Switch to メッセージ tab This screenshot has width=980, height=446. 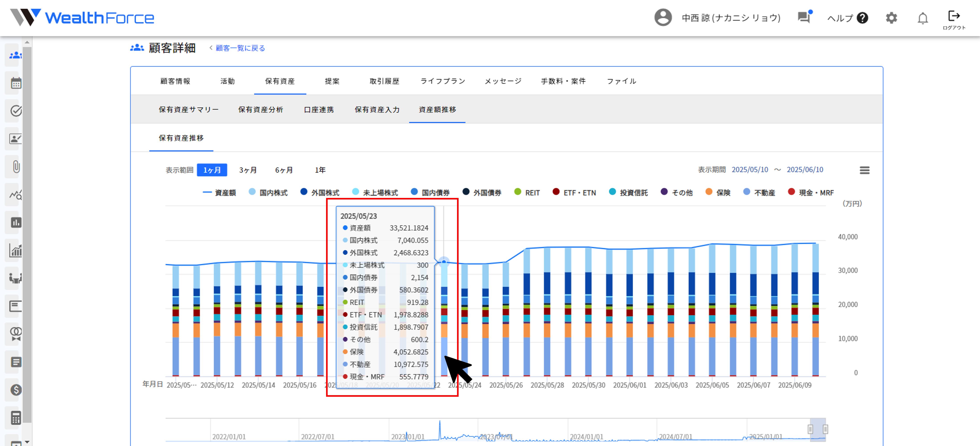[x=503, y=81]
